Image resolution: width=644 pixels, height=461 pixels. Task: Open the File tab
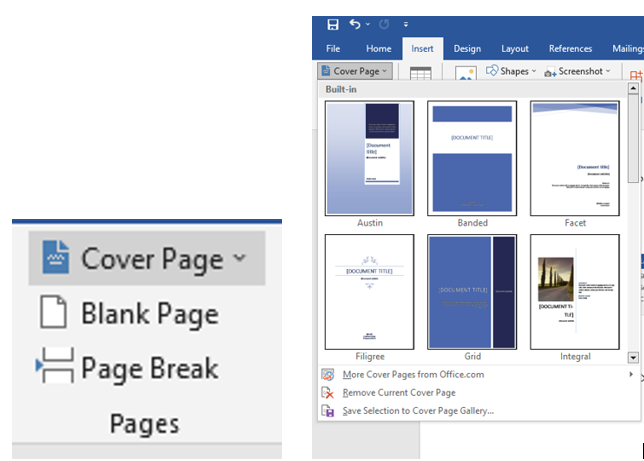[333, 48]
